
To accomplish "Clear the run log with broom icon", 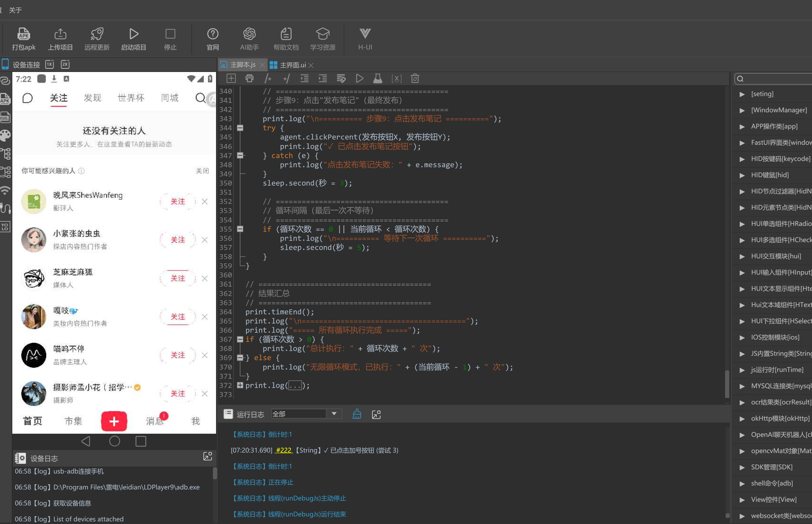I will (x=357, y=414).
